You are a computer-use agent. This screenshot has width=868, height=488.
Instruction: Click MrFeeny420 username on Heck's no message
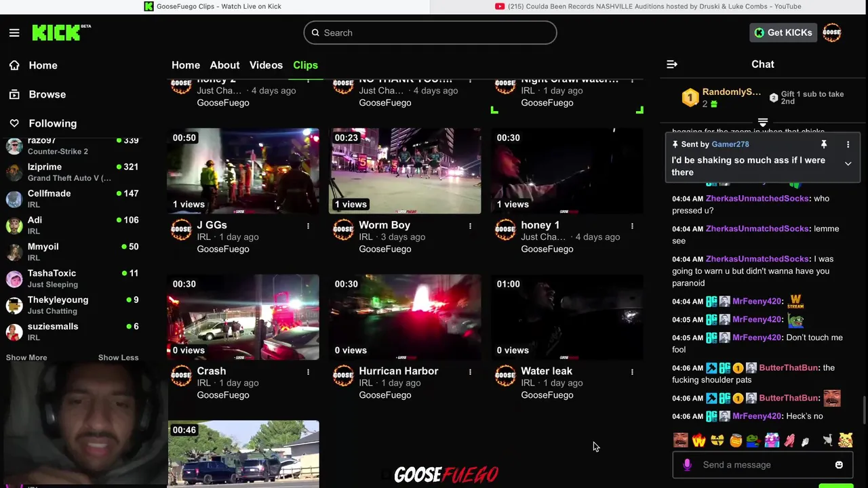tap(756, 416)
